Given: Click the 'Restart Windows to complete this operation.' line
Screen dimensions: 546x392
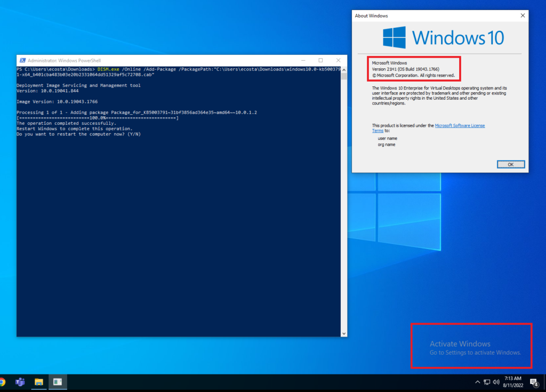Looking at the screenshot, I should (x=75, y=129).
